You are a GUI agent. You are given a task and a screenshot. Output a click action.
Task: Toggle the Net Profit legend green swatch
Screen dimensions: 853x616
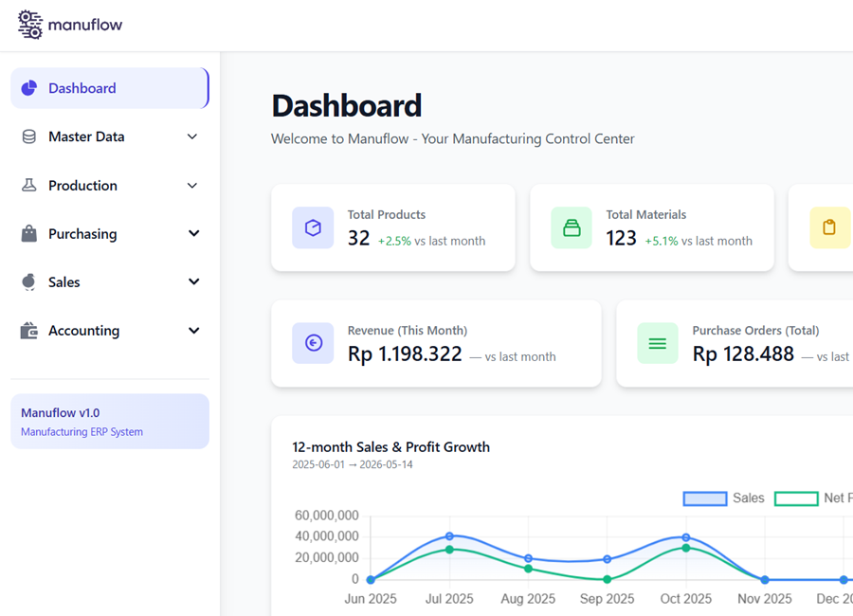pyautogui.click(x=796, y=498)
